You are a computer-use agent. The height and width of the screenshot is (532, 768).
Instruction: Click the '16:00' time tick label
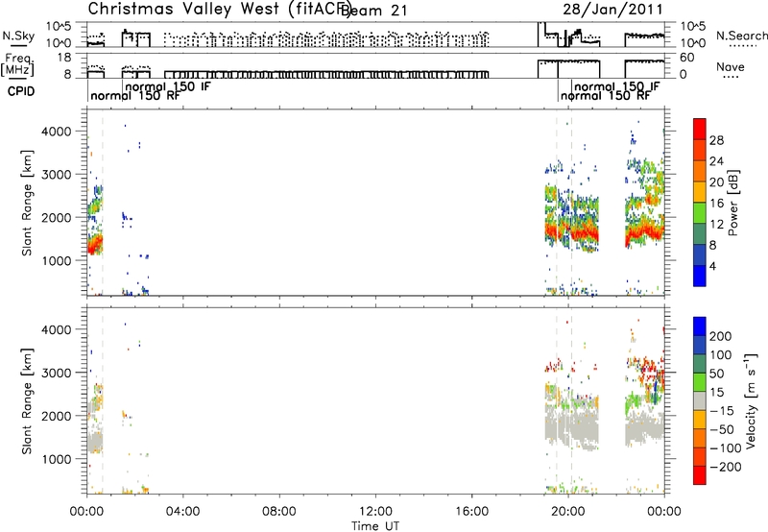[x=471, y=512]
